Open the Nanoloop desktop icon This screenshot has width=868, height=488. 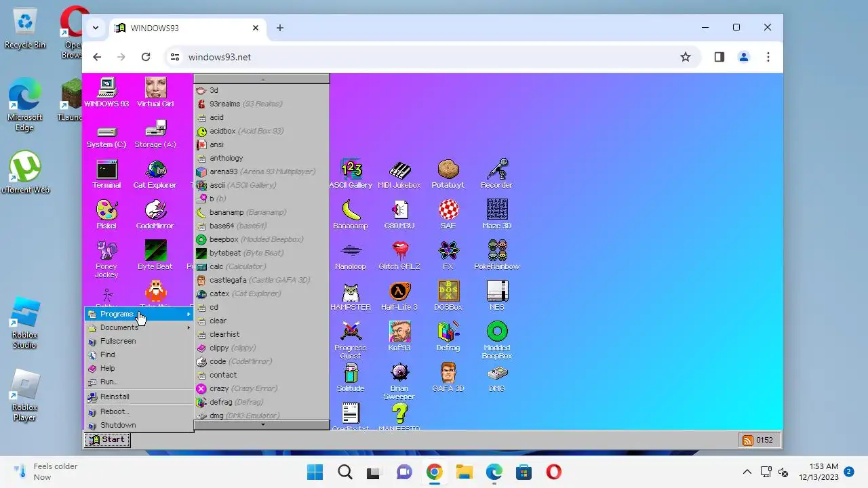[x=351, y=256]
